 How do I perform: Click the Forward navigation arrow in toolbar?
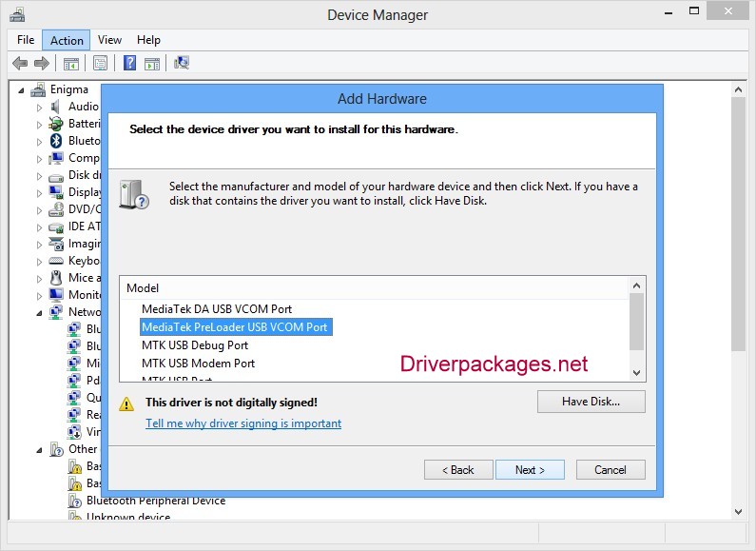[42, 63]
